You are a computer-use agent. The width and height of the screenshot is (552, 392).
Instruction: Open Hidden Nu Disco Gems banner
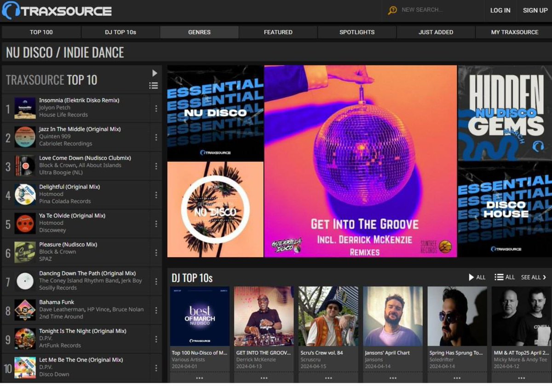click(505, 113)
